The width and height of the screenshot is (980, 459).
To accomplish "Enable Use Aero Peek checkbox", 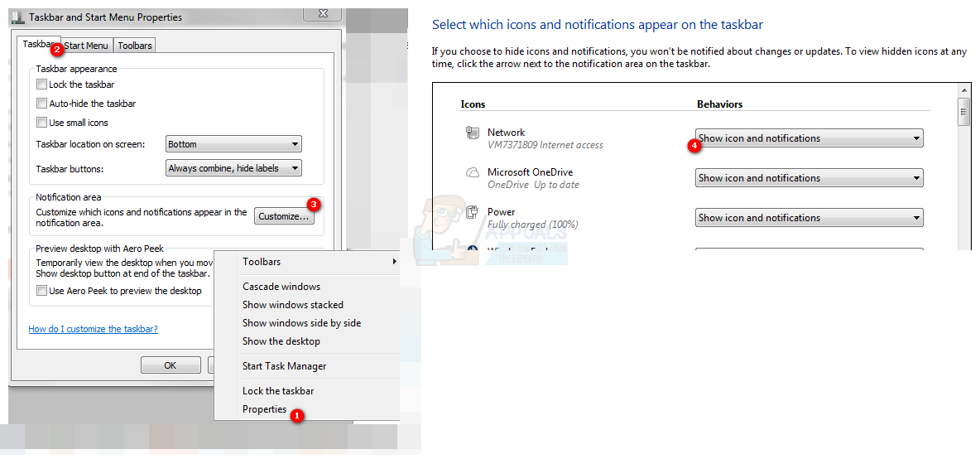I will [42, 291].
